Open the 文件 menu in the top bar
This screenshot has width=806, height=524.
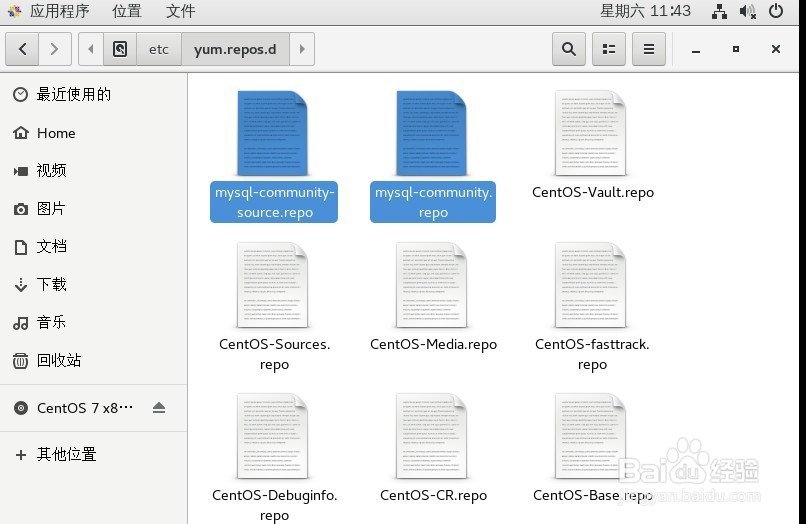tap(180, 11)
